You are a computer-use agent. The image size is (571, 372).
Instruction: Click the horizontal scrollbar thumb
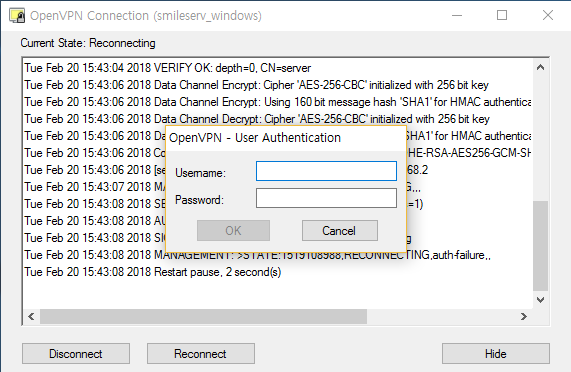(203, 316)
